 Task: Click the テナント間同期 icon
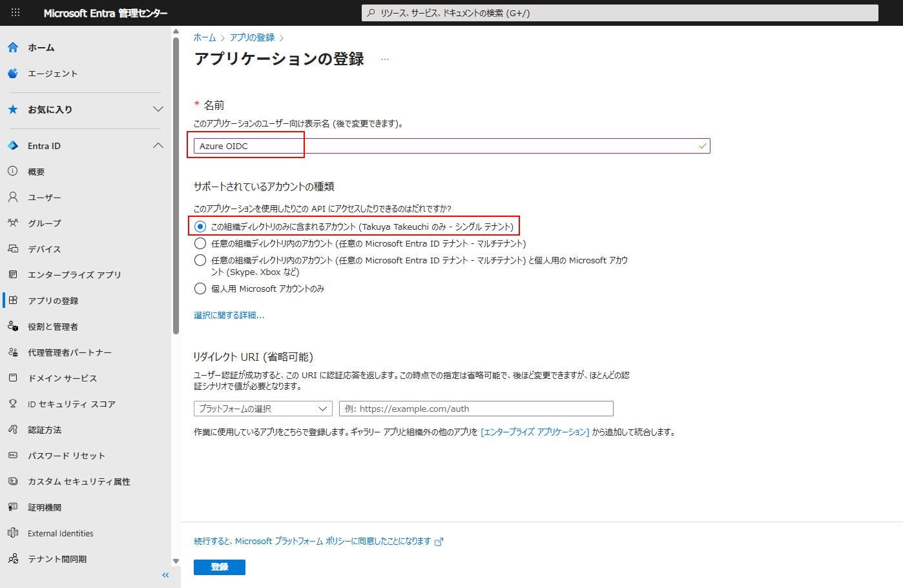tap(13, 558)
